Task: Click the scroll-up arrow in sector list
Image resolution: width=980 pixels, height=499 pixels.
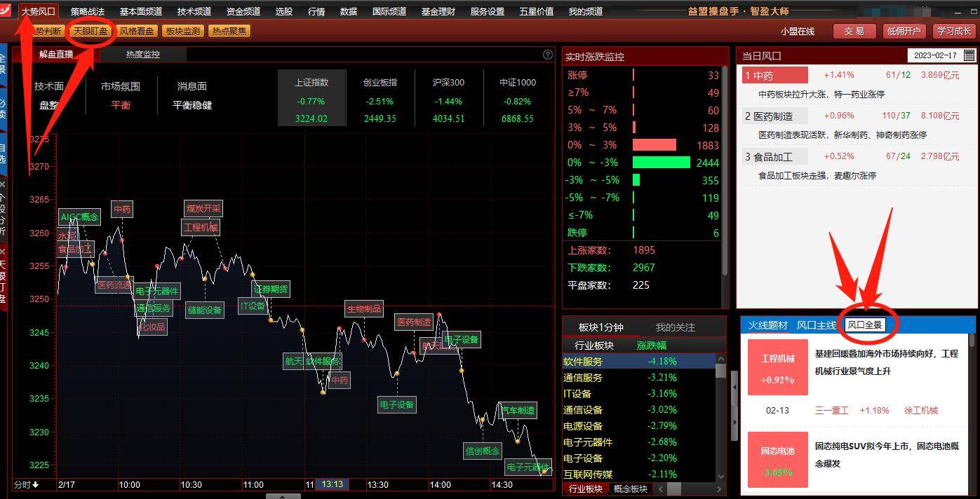Action: click(720, 359)
